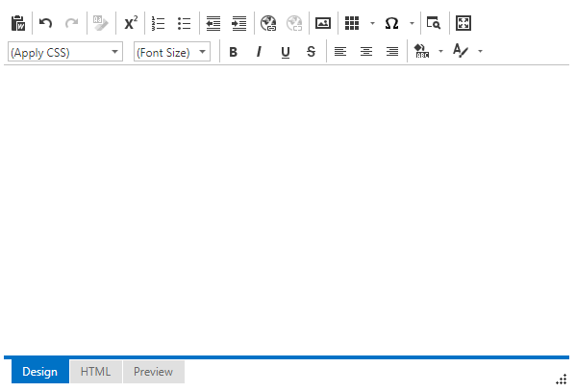This screenshot has width=576, height=392.
Task: Open the background color picker arrow
Action: [440, 51]
